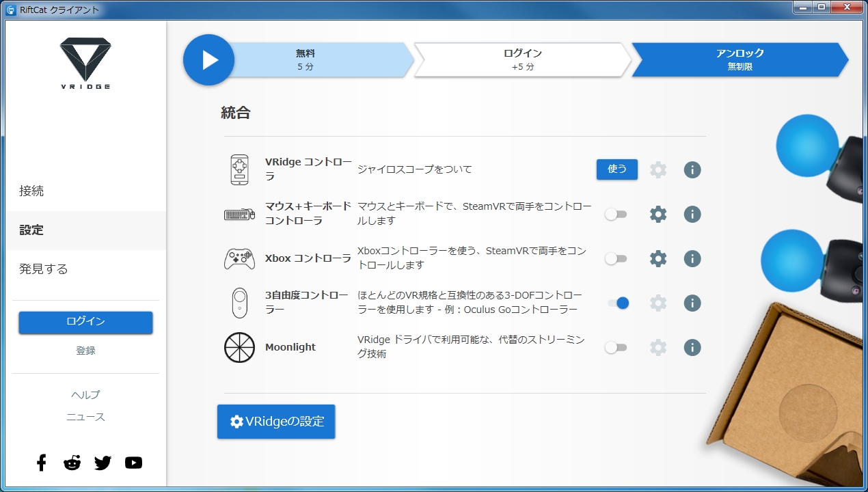This screenshot has height=492, width=868.
Task: Show info for Moonlight
Action: coord(692,347)
